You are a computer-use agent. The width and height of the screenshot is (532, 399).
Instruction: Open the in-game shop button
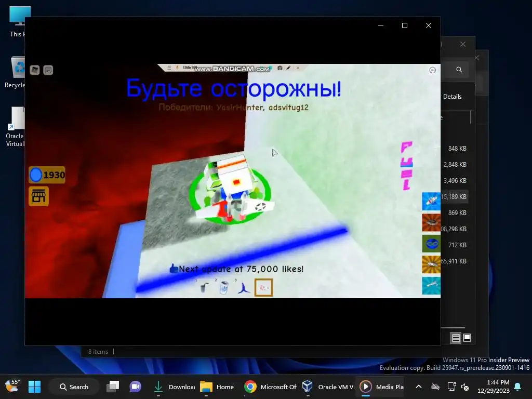point(38,196)
